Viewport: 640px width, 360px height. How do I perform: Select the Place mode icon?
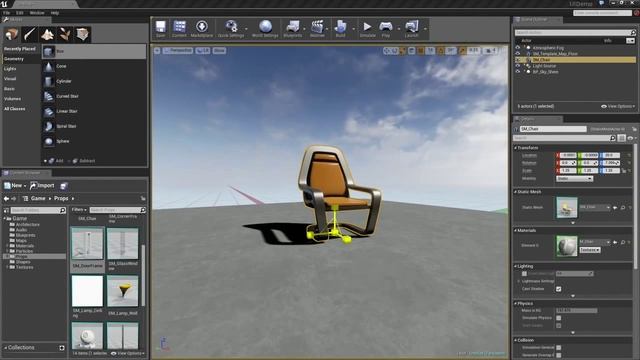pyautogui.click(x=11, y=34)
